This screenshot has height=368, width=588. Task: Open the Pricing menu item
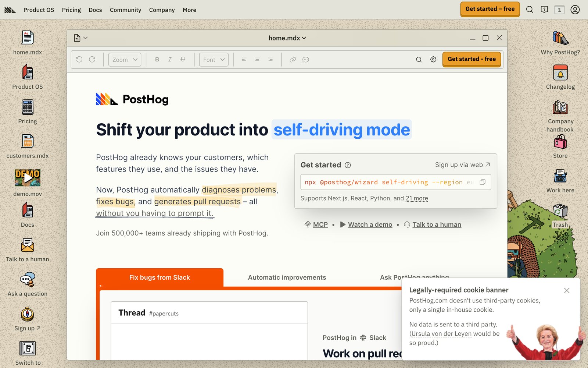(71, 10)
